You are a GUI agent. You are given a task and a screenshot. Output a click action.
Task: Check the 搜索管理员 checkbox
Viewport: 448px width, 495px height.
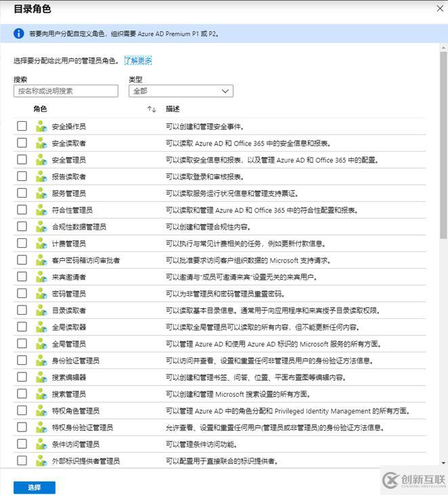tap(22, 393)
